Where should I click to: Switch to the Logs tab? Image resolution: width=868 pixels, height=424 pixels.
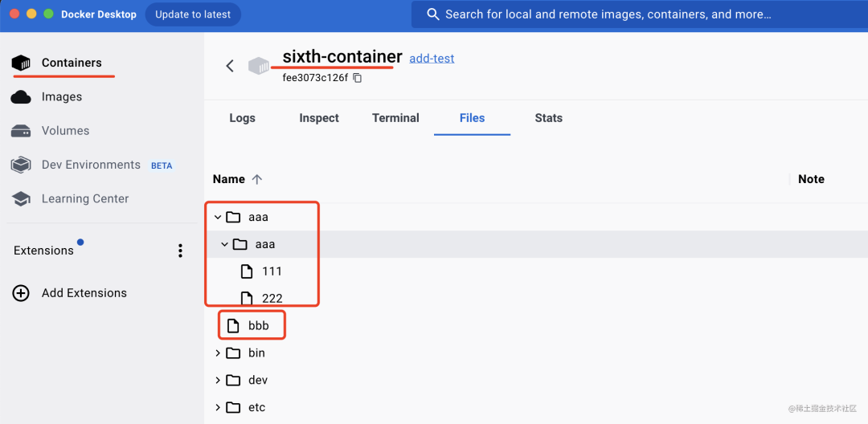pos(242,118)
